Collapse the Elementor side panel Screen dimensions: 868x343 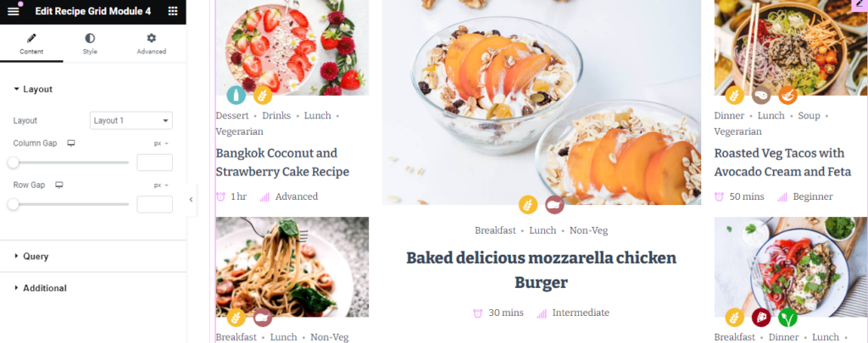[191, 200]
